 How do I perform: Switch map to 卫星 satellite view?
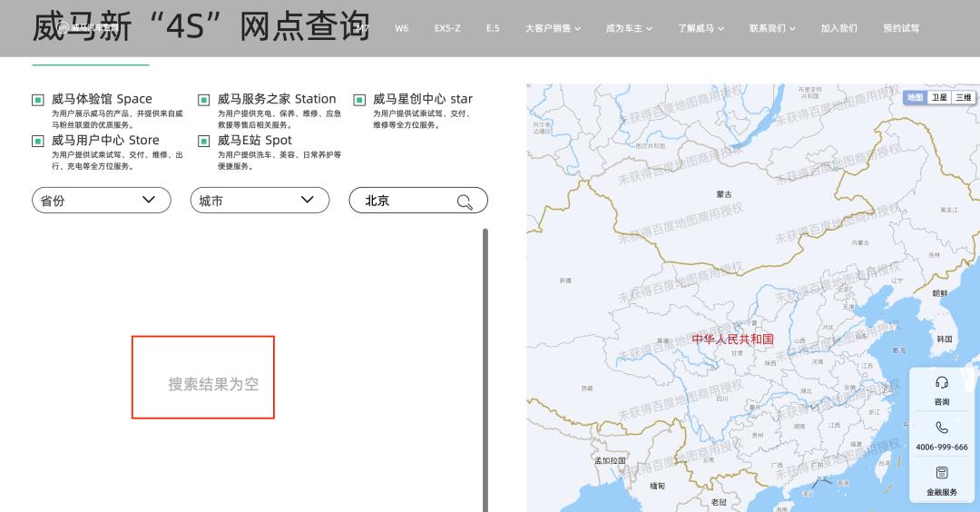[x=939, y=97]
